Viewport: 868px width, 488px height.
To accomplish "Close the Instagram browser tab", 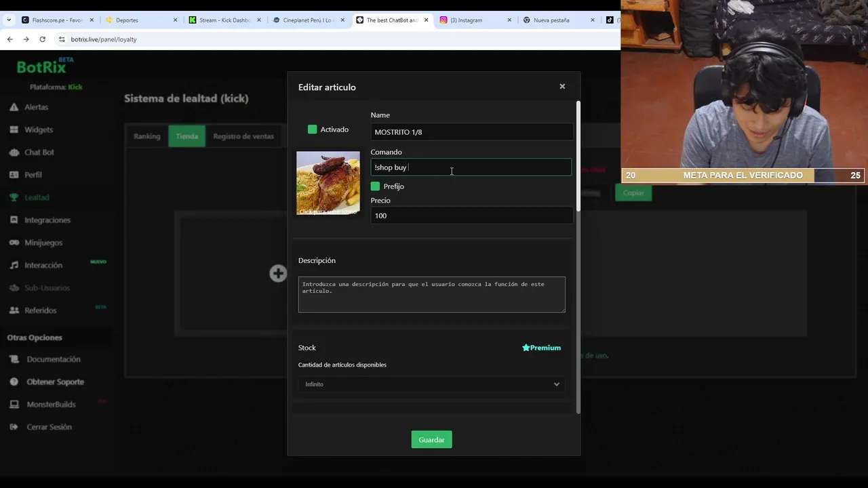I will click(509, 20).
